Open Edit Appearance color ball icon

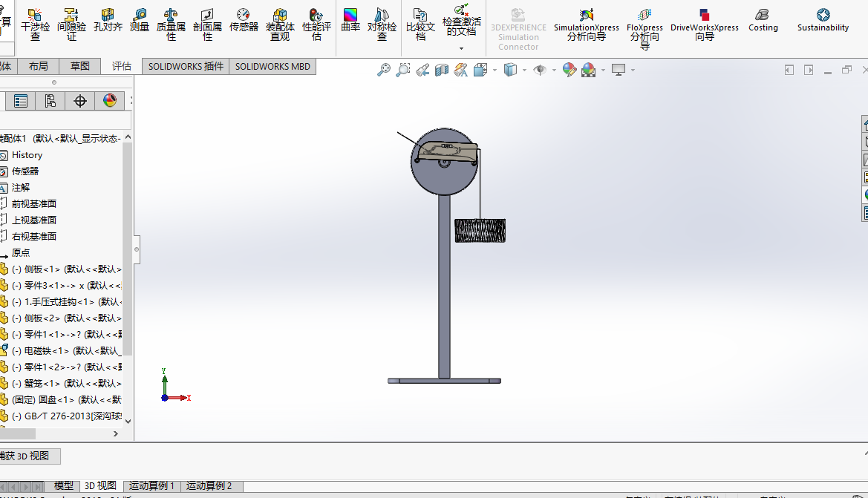569,70
